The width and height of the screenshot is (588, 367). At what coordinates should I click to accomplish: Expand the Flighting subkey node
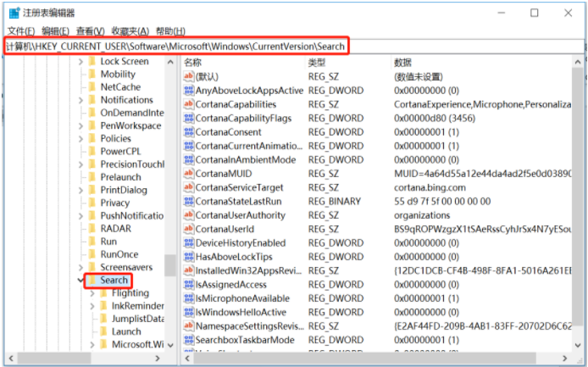coord(92,293)
